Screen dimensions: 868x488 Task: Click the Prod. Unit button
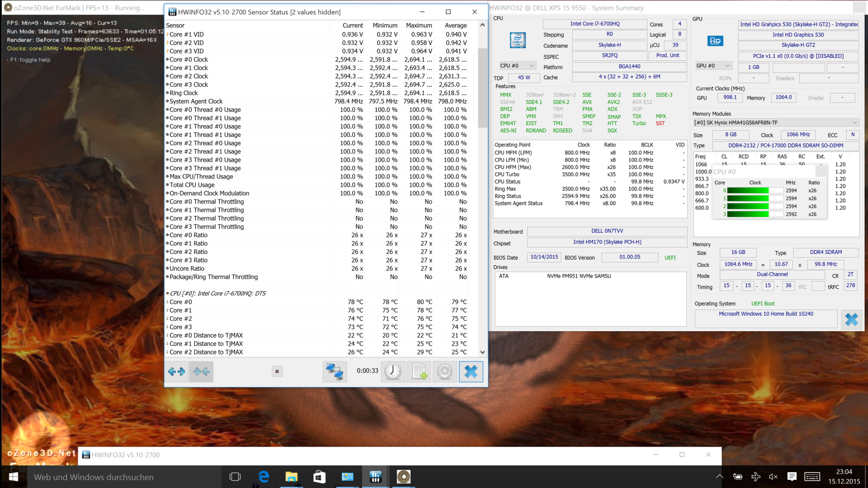pyautogui.click(x=667, y=56)
